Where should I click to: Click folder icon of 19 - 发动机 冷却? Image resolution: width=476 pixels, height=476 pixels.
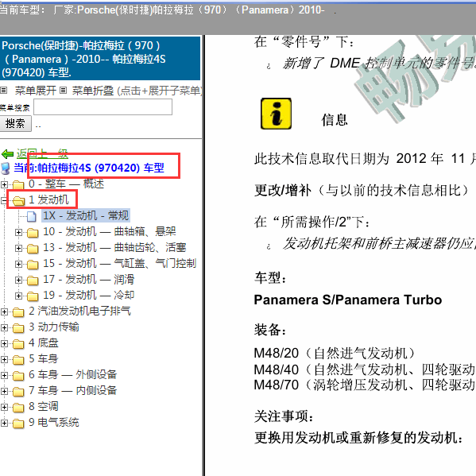[x=33, y=296]
